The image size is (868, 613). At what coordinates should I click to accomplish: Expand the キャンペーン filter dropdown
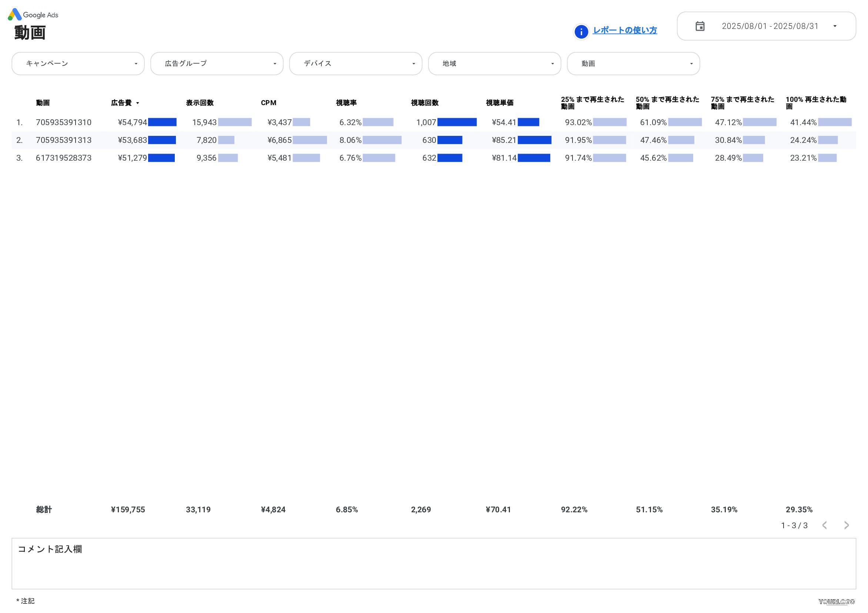78,64
